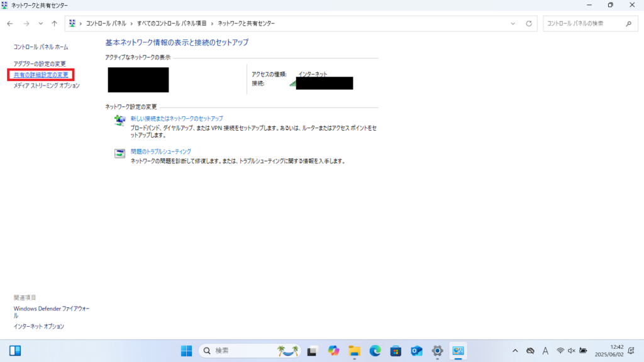Restore down the window

pos(611,5)
